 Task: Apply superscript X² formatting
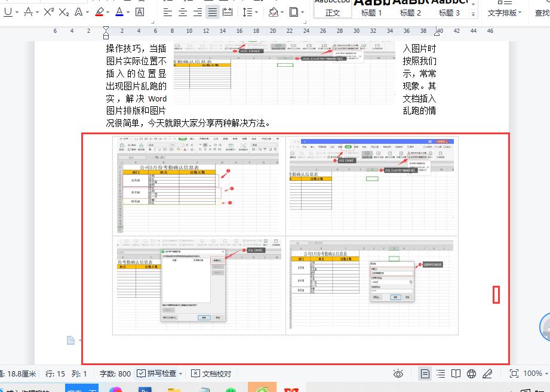tap(49, 12)
